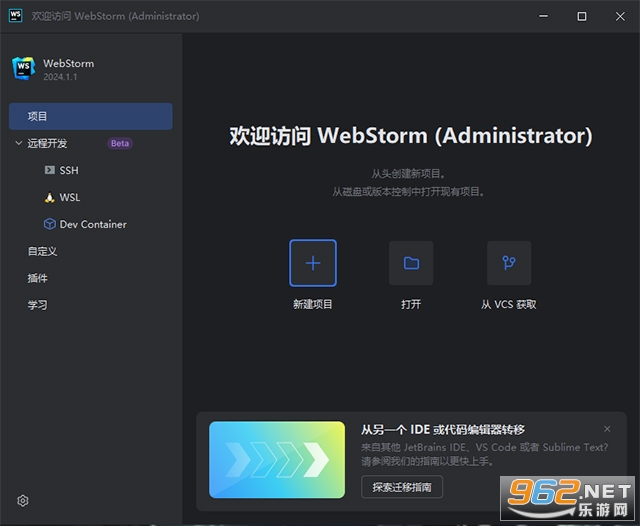Open settings gear in sidebar bottom

(x=23, y=501)
